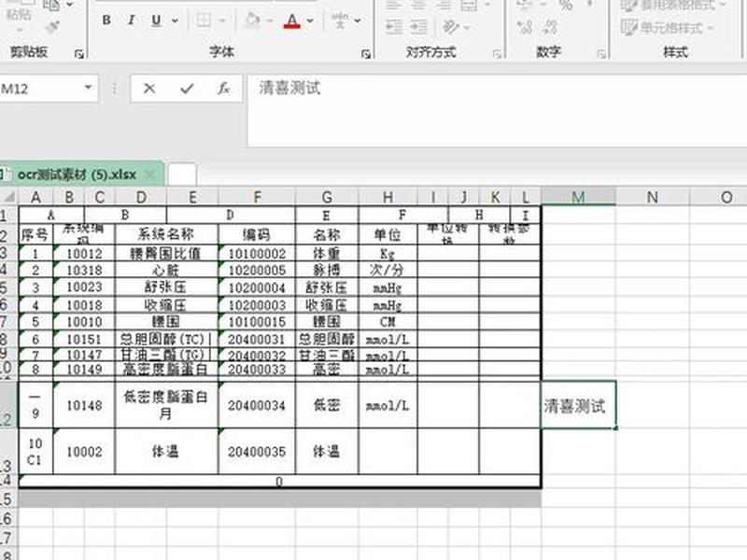Cancel entry with the X icon
Screen dimensions: 747x560
pyautogui.click(x=149, y=89)
